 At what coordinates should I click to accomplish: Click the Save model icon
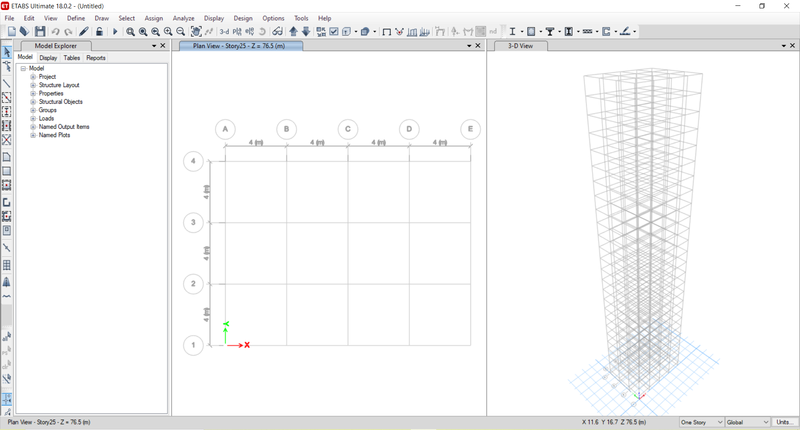pyautogui.click(x=39, y=32)
